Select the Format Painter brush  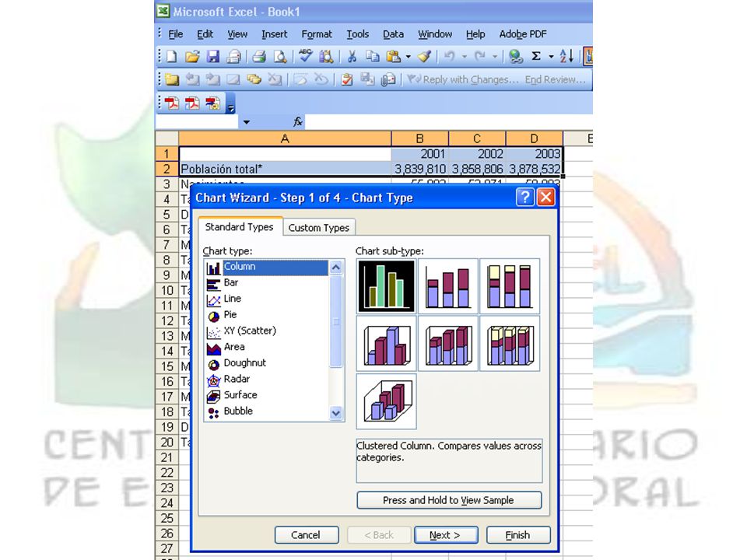424,57
